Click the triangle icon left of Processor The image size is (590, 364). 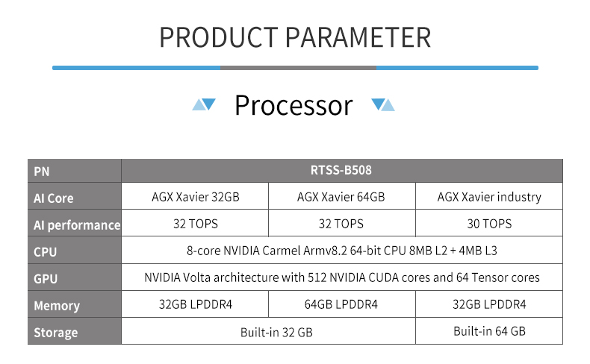click(x=204, y=104)
